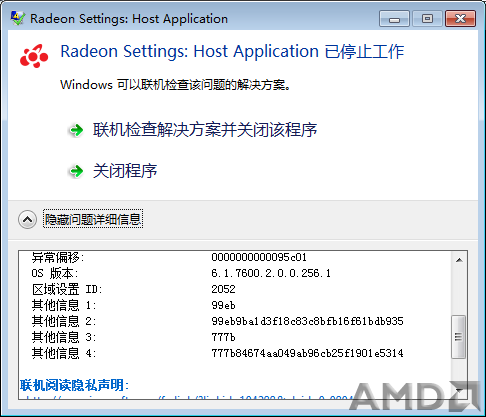Minimize the Radeon Settings error dialog
The width and height of the screenshot is (486, 417).
[394, 19]
